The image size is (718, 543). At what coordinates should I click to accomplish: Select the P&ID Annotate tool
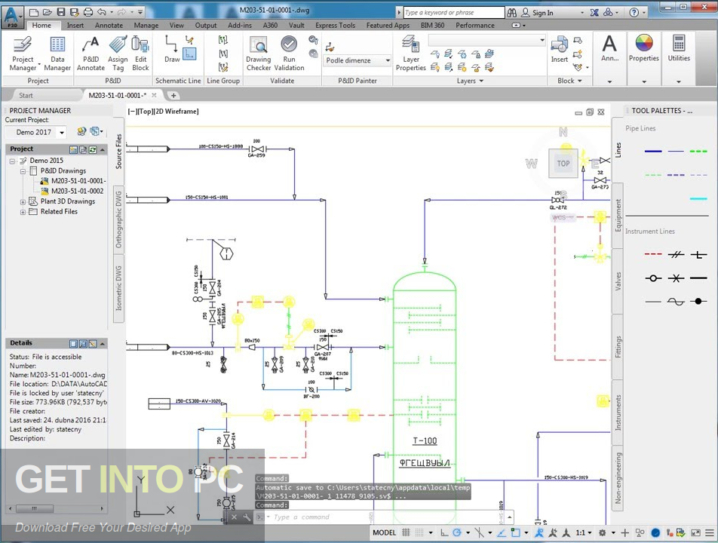(x=91, y=54)
